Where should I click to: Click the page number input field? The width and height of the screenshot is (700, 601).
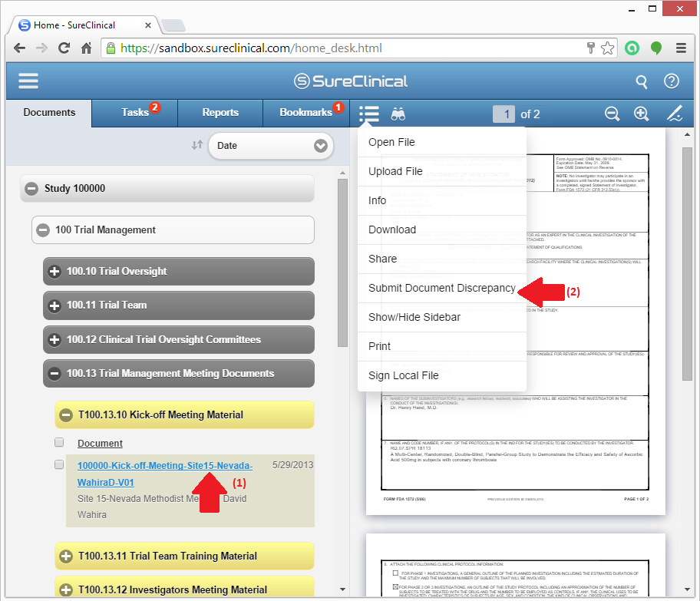[x=504, y=114]
